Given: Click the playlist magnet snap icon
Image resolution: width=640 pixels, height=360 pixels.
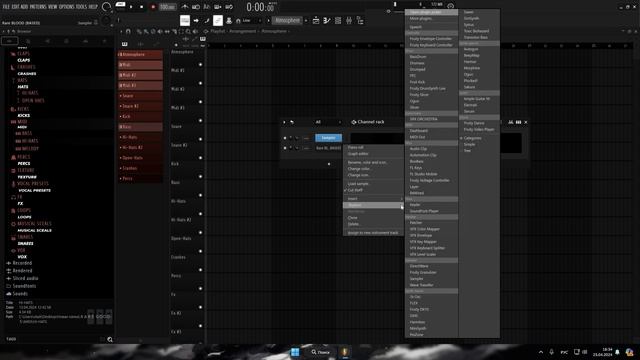Looking at the screenshot, I should (128, 31).
